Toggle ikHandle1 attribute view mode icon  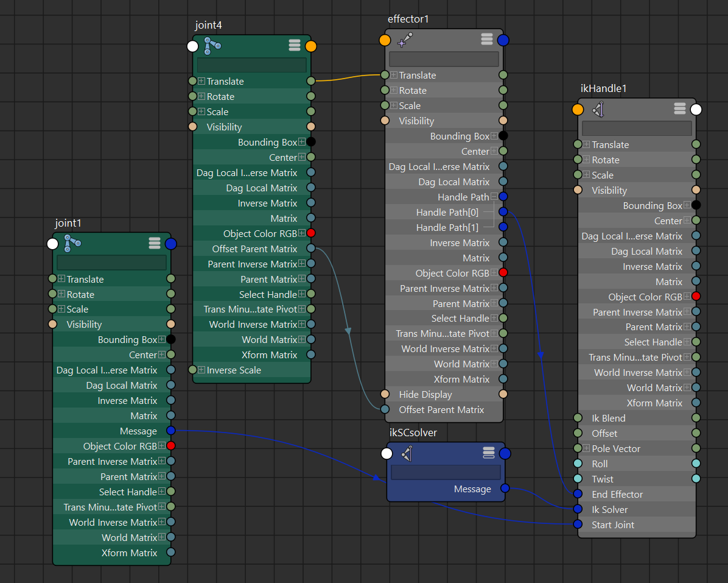pyautogui.click(x=680, y=109)
